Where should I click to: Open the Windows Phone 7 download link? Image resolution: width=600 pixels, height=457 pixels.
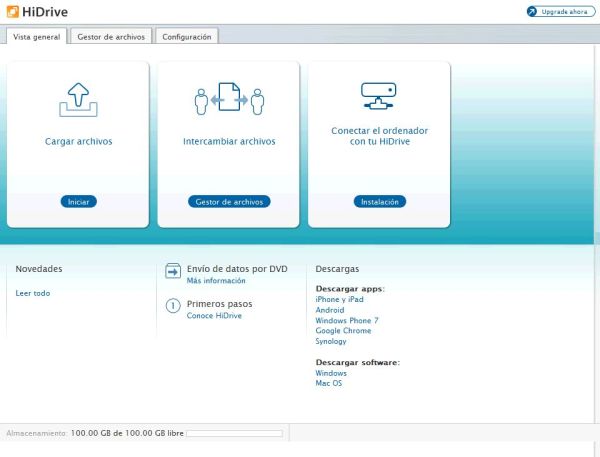(346, 320)
